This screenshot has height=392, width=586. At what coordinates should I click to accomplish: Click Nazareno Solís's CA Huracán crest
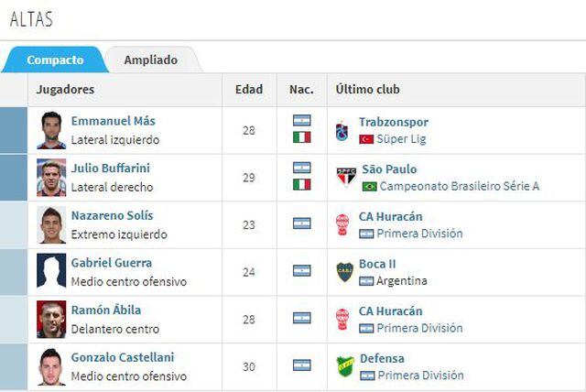tap(342, 224)
